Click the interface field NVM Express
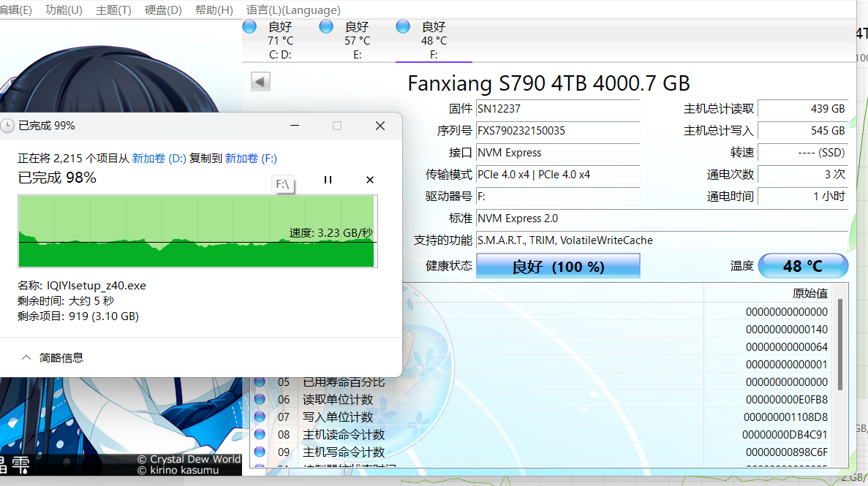Image resolution: width=868 pixels, height=486 pixels. pyautogui.click(x=558, y=153)
